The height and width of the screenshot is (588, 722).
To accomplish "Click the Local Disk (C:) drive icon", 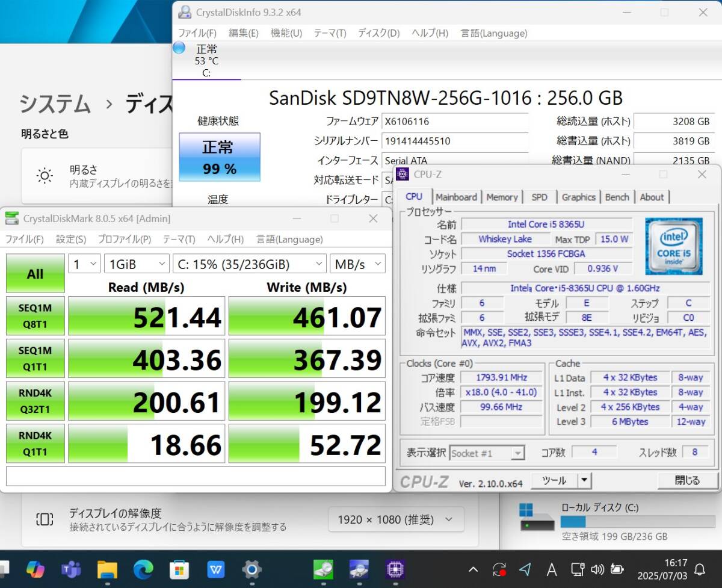I will coord(537,518).
